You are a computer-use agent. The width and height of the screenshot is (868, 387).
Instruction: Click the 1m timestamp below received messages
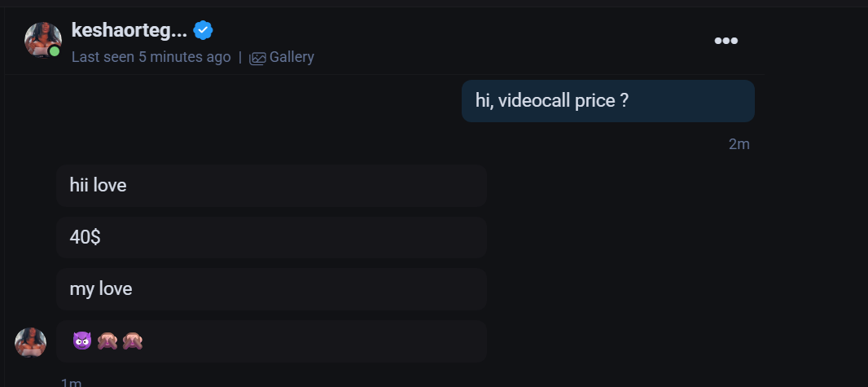[x=71, y=383]
